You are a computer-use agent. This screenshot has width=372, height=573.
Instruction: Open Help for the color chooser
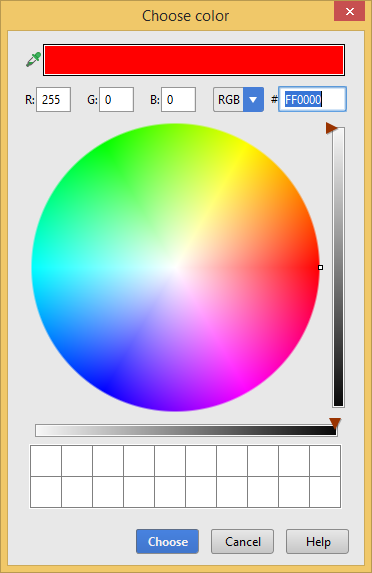click(318, 541)
